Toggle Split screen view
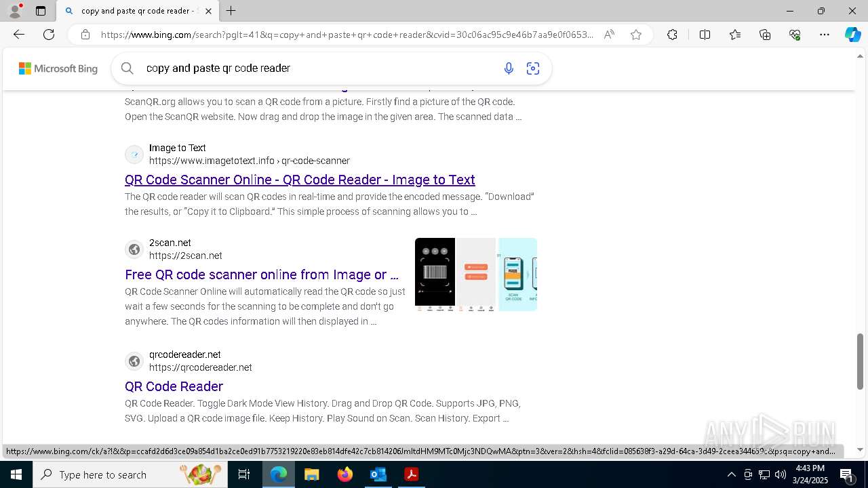The image size is (868, 488). [x=705, y=35]
